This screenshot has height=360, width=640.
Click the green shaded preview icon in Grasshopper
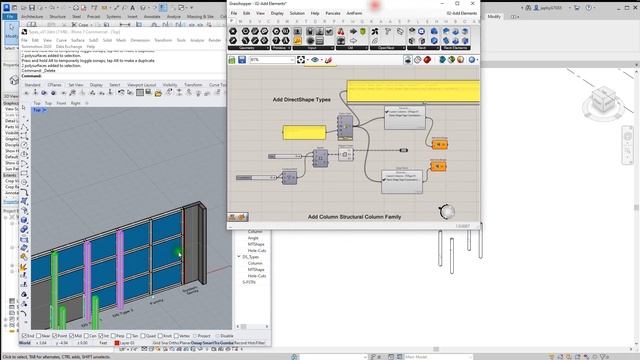pos(451,60)
